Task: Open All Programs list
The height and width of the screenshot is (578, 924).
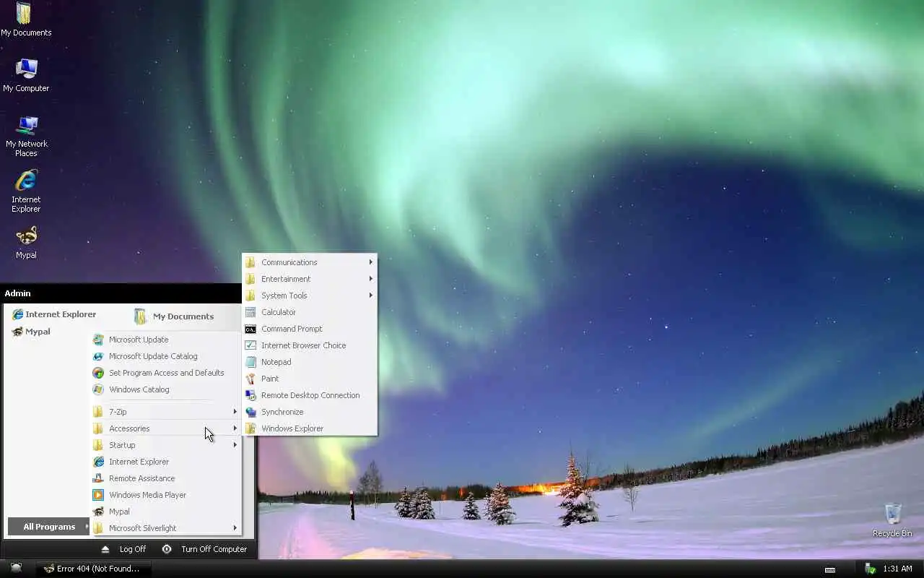Action: click(49, 527)
